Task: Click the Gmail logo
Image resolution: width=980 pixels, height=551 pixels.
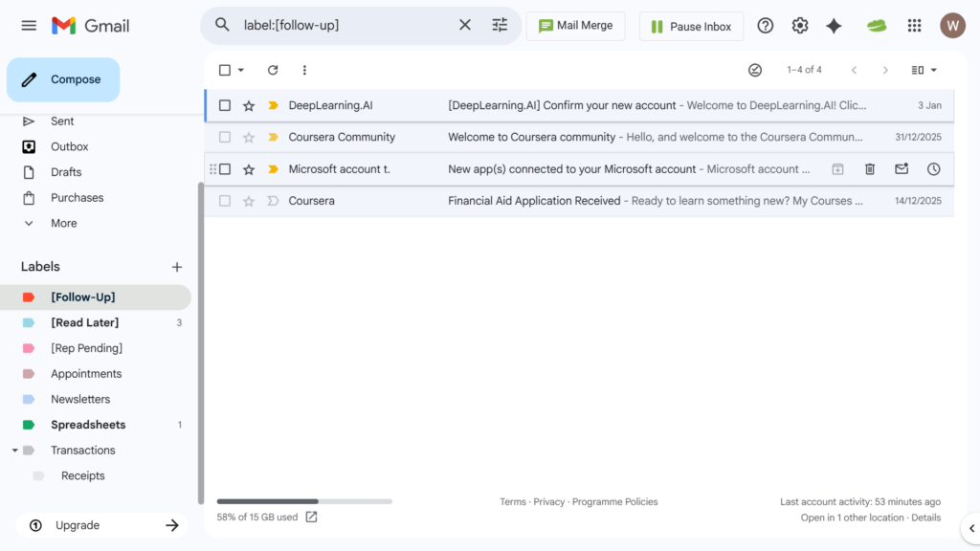Action: 91,26
